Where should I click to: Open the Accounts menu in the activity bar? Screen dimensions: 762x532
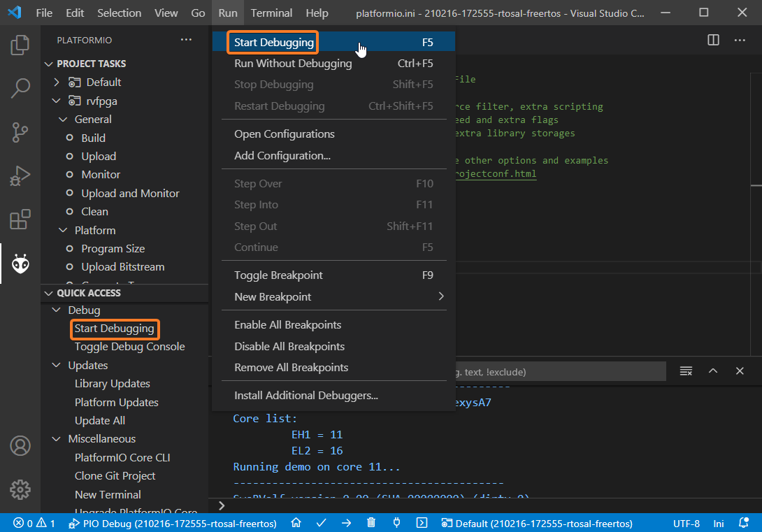click(x=20, y=445)
